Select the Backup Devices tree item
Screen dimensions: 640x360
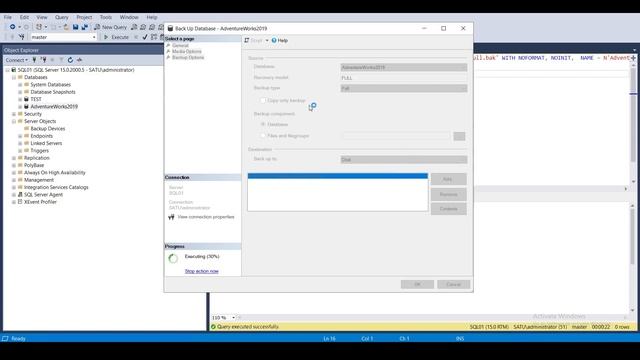[48, 129]
